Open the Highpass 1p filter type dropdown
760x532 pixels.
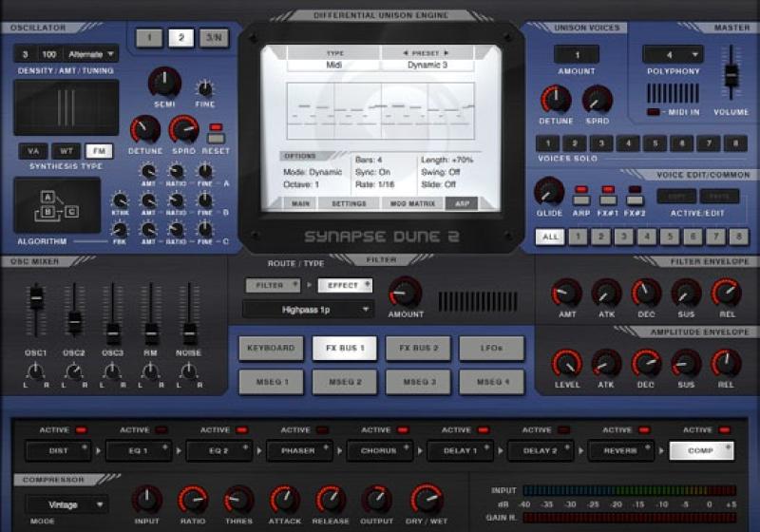(x=308, y=310)
